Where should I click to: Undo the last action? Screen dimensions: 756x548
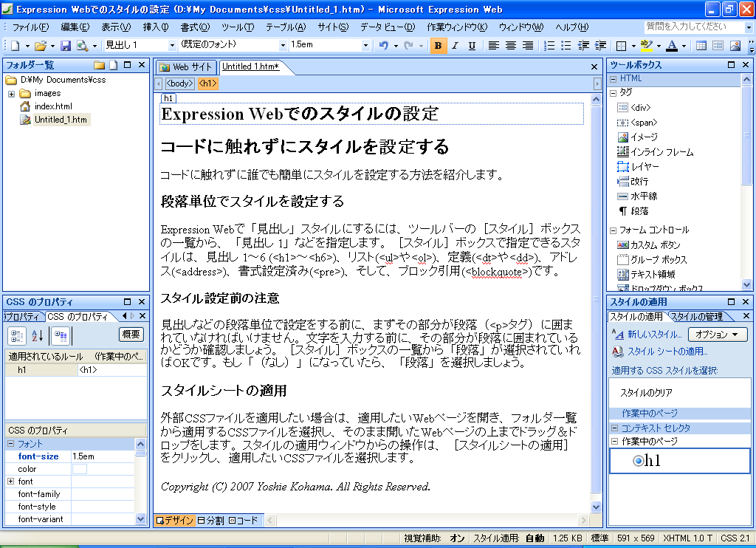click(x=384, y=45)
